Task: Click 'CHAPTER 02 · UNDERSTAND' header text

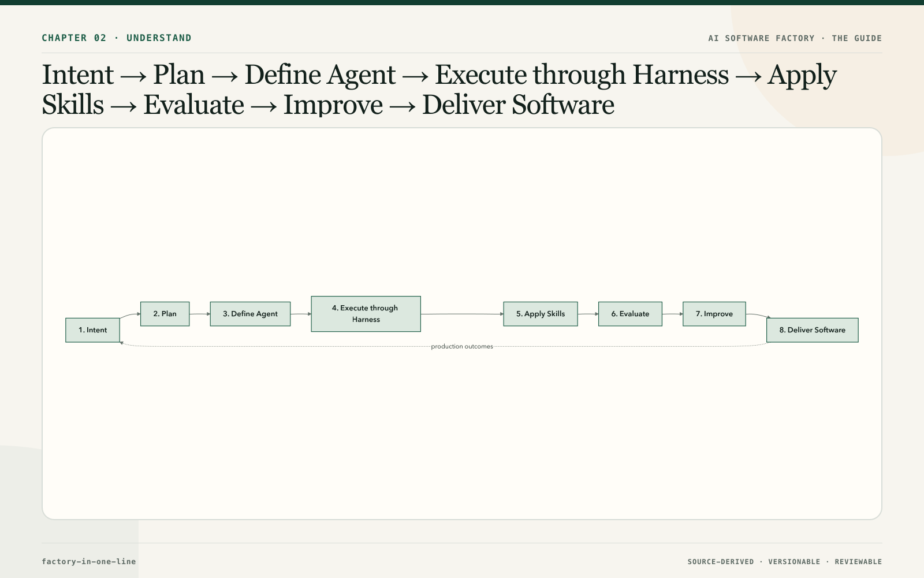Action: (117, 38)
